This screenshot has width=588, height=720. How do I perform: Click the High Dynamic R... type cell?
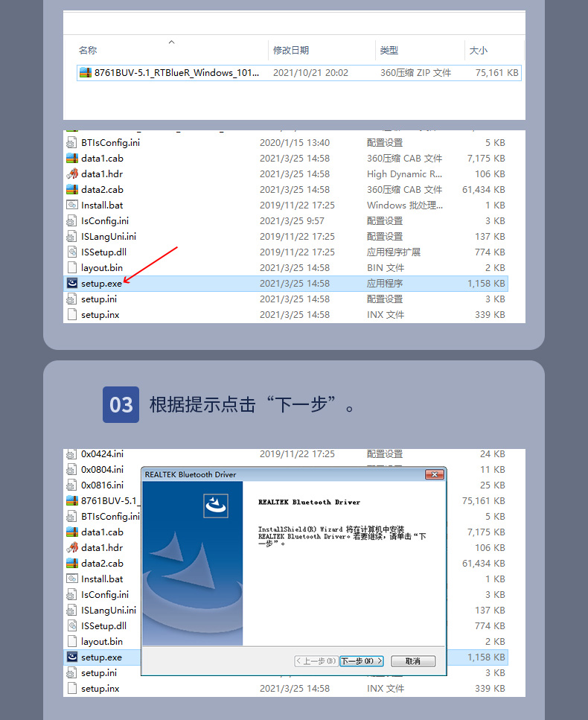pyautogui.click(x=404, y=174)
